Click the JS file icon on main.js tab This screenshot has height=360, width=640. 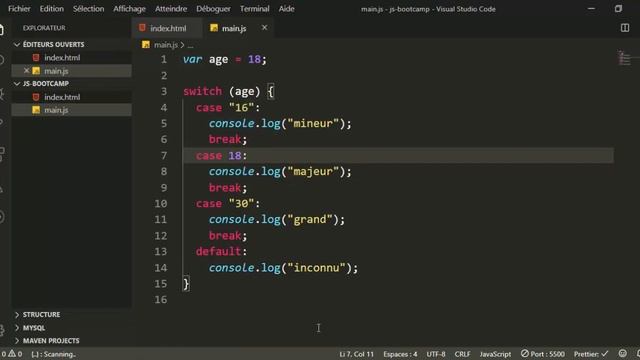tap(214, 28)
